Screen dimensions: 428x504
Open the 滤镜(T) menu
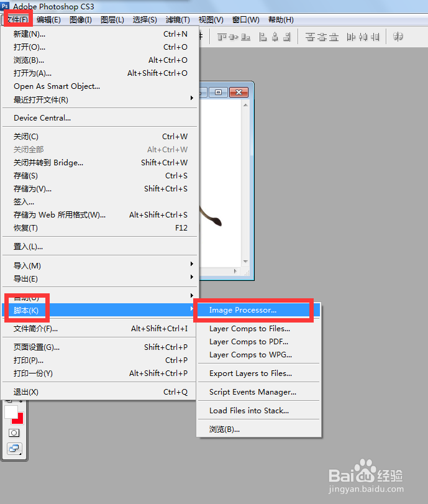(x=178, y=20)
